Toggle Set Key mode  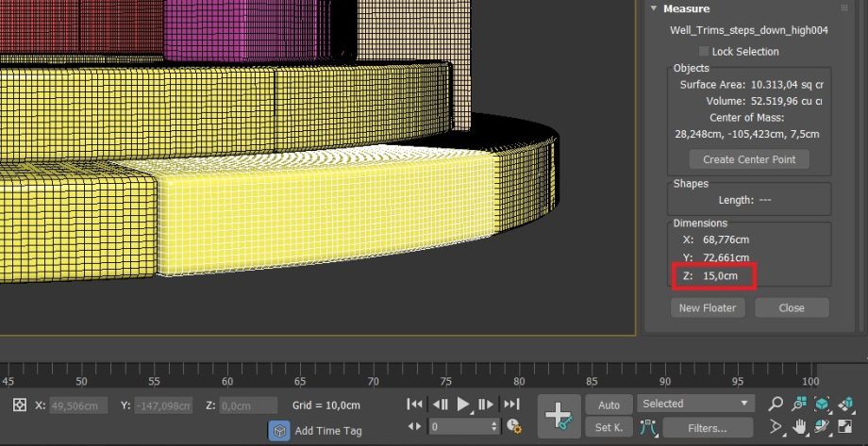609,427
